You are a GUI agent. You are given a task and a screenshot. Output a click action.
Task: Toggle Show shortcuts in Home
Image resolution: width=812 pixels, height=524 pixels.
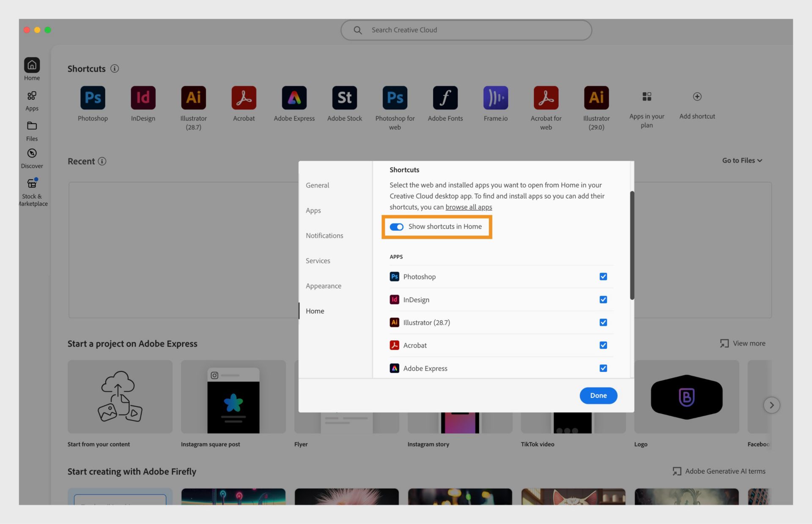pos(397,227)
